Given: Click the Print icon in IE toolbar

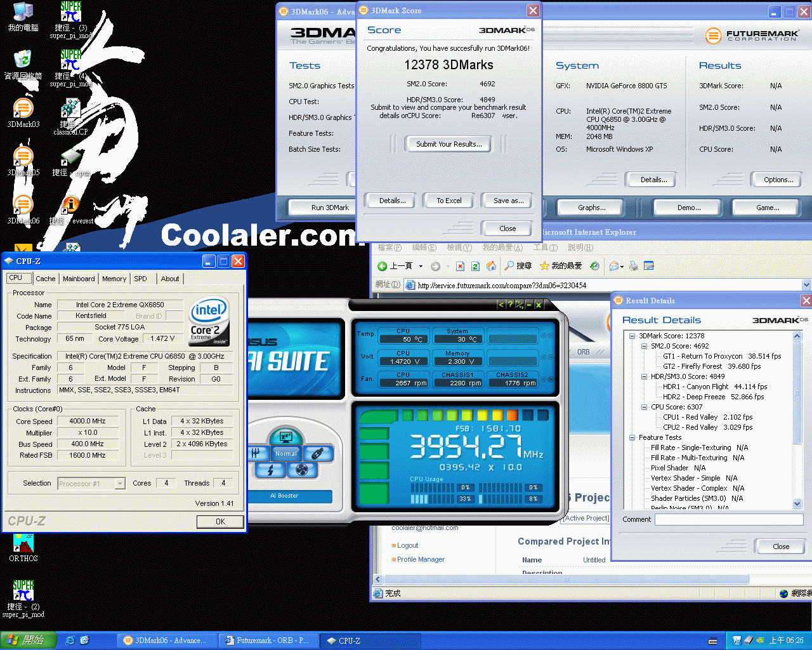Looking at the screenshot, I should (x=633, y=266).
